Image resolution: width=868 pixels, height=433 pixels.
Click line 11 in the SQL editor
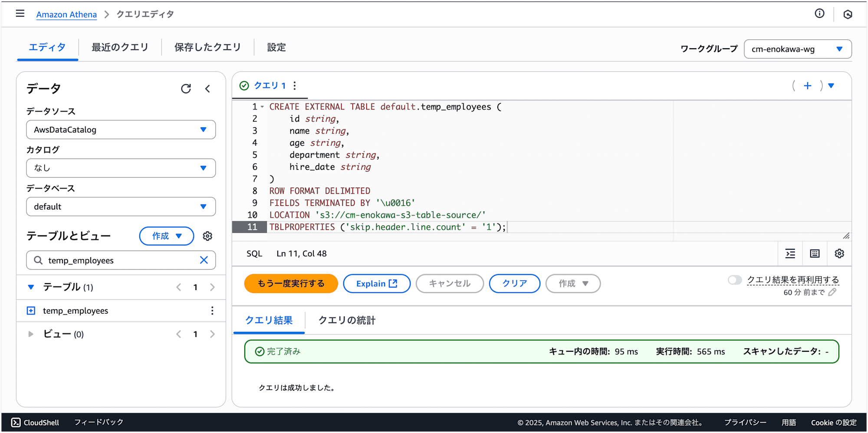point(388,227)
